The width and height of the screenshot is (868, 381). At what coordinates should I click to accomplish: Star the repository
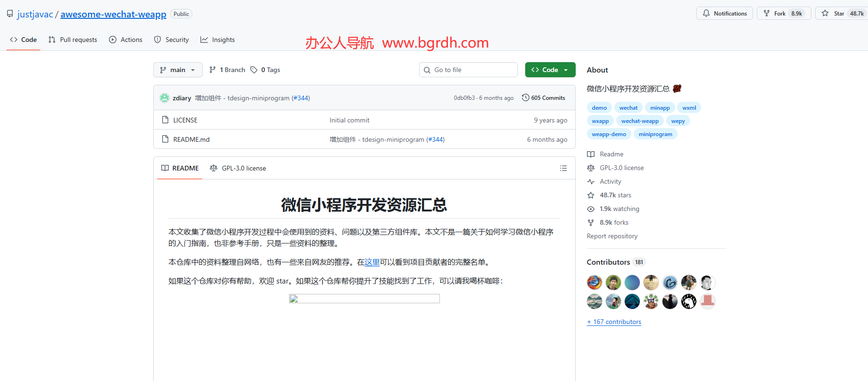pyautogui.click(x=842, y=13)
